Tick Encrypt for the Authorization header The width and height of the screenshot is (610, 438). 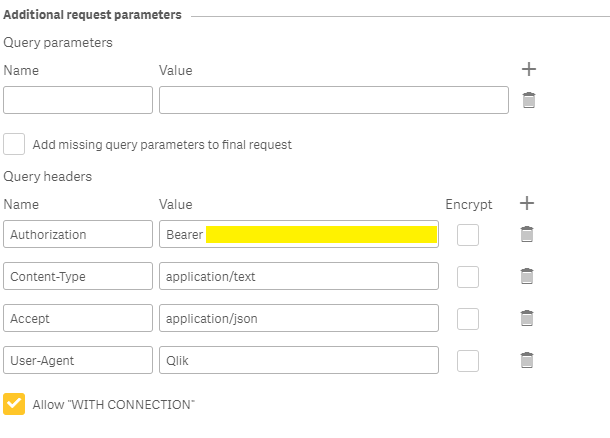[467, 235]
